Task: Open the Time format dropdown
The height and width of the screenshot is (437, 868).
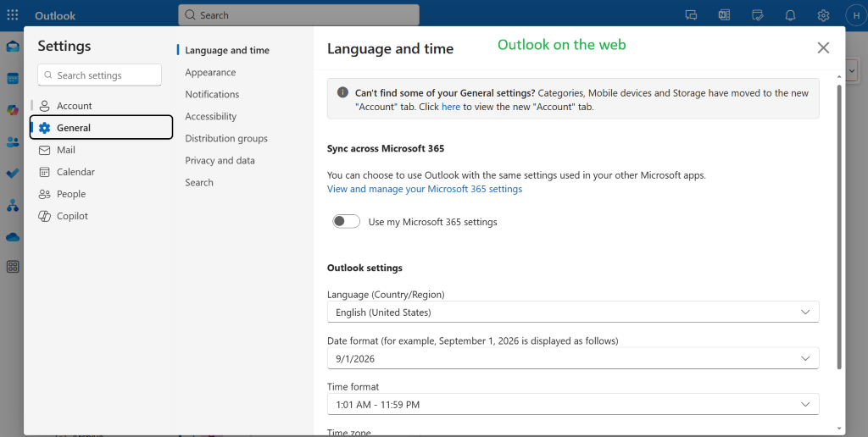Action: [x=573, y=404]
